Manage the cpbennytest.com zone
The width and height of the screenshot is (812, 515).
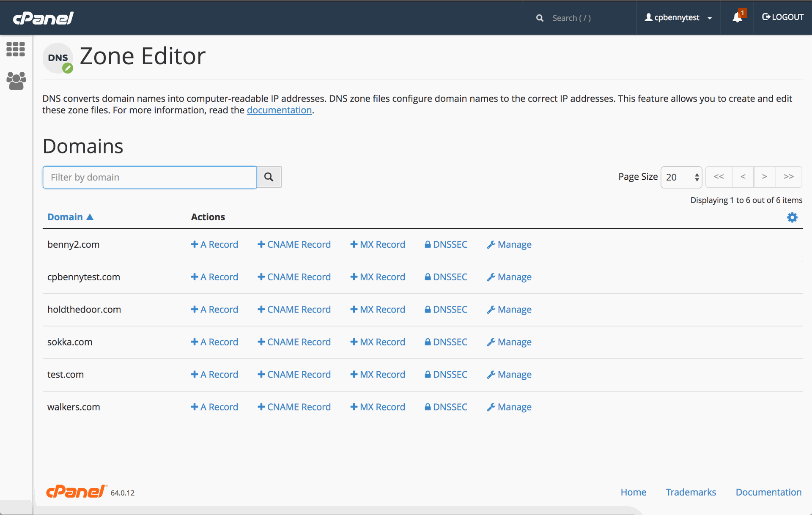coord(509,277)
